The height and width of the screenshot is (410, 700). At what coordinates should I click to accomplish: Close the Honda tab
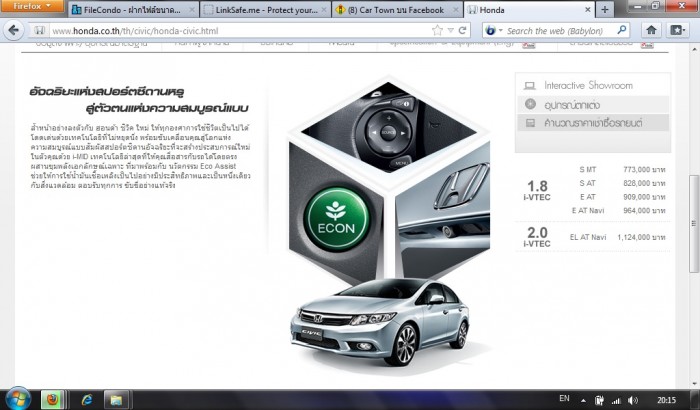point(588,9)
